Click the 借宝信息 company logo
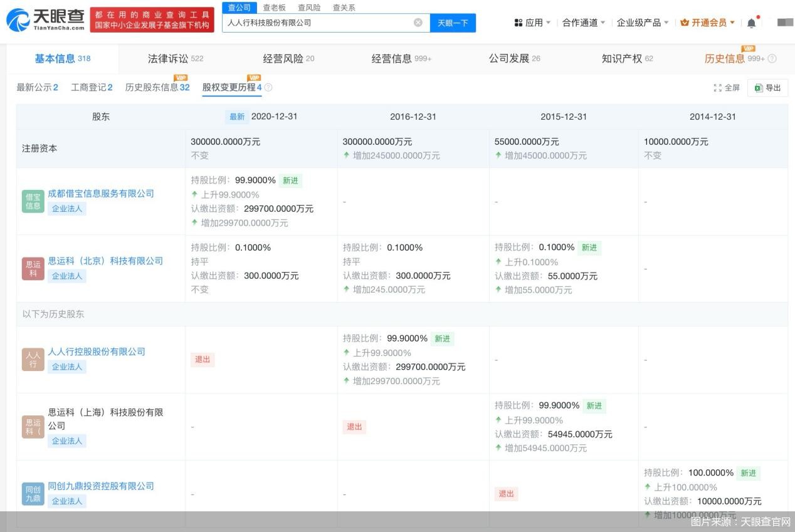This screenshot has height=532, width=795. (33, 201)
